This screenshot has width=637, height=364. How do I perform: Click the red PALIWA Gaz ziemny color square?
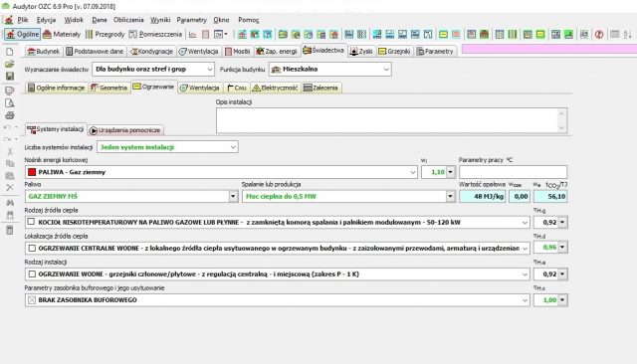pyautogui.click(x=32, y=172)
